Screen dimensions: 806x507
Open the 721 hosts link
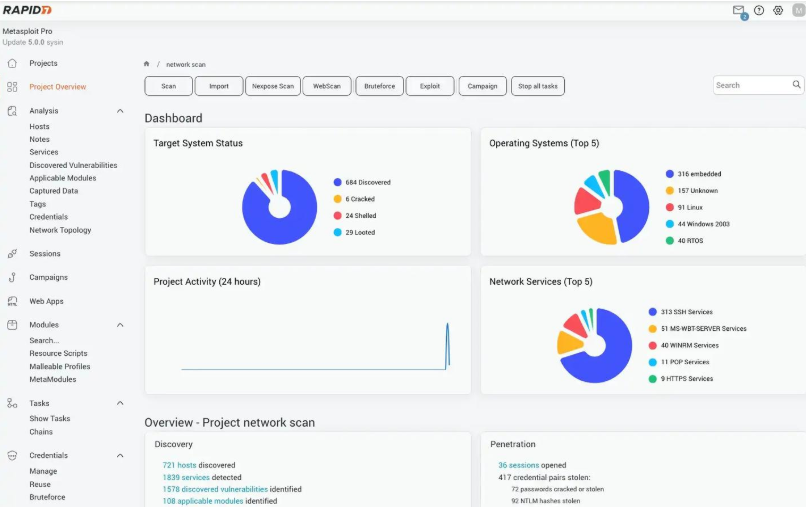pyautogui.click(x=179, y=465)
